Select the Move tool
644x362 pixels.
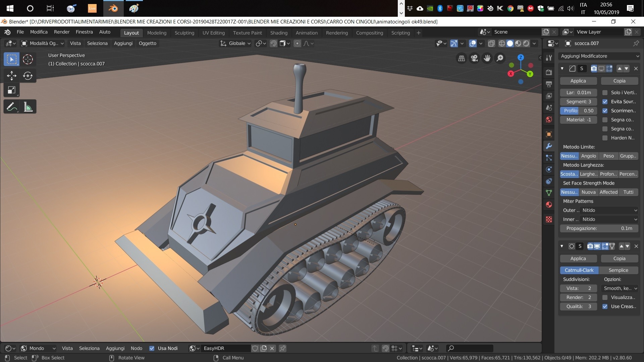coord(12,76)
